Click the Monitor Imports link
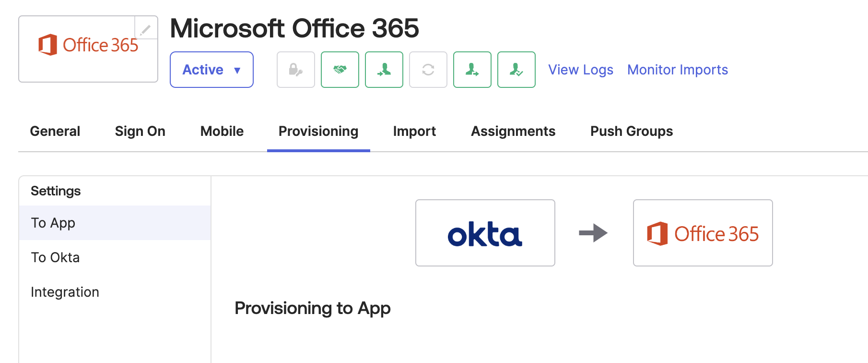The width and height of the screenshot is (868, 363). tap(678, 70)
